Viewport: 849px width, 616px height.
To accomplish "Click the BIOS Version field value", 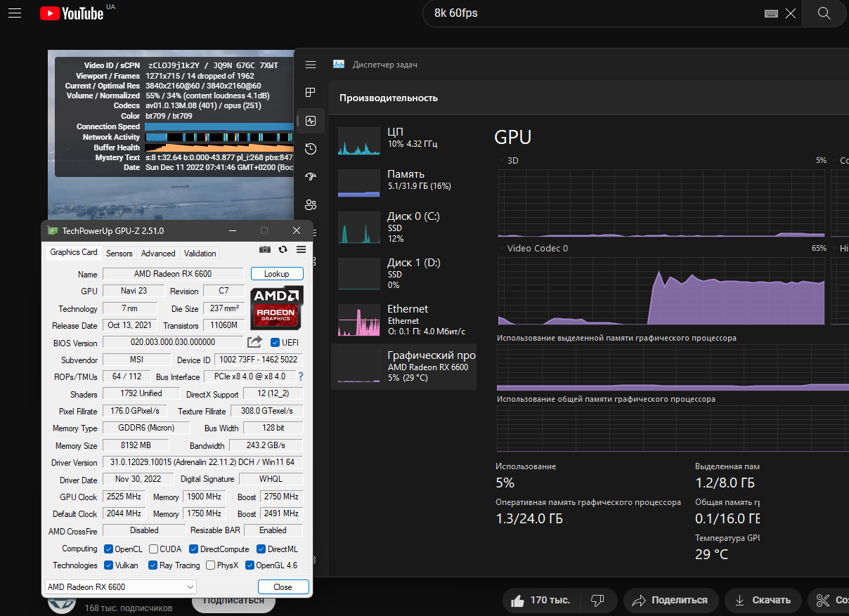I will pos(173,342).
